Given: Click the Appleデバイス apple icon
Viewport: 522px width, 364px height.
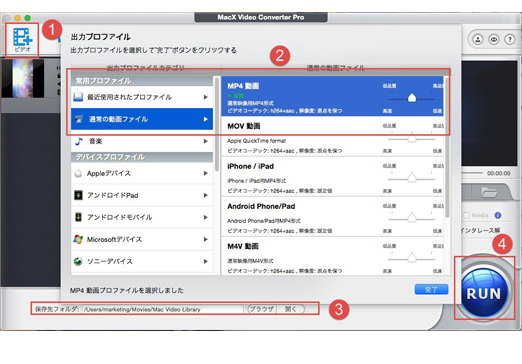Looking at the screenshot, I should [x=78, y=173].
